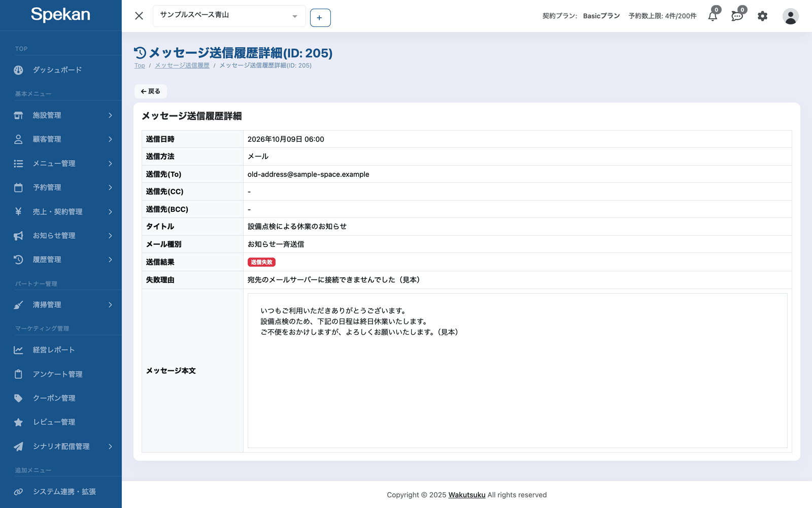812x508 pixels.
Task: Select the old-address@sample-space.example recipient text
Action: [309, 174]
